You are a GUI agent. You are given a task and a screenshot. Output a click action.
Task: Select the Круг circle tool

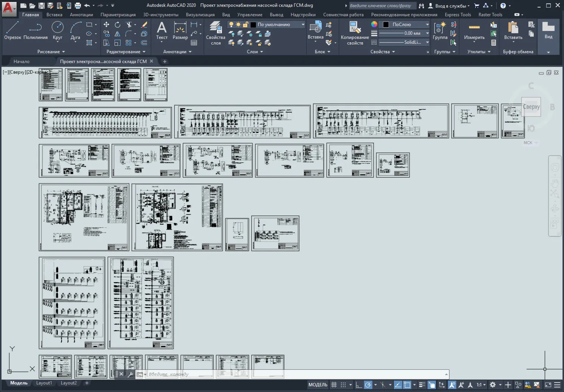pyautogui.click(x=57, y=30)
